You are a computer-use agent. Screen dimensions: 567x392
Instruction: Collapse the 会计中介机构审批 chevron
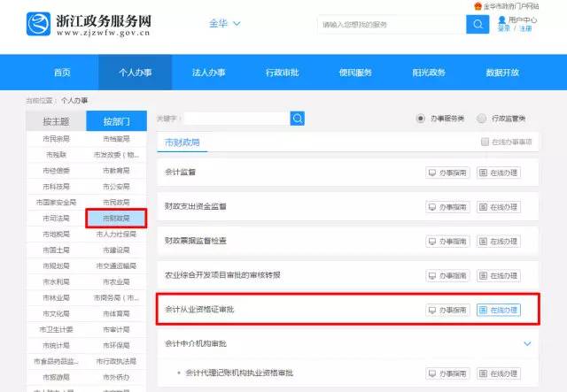tap(528, 343)
